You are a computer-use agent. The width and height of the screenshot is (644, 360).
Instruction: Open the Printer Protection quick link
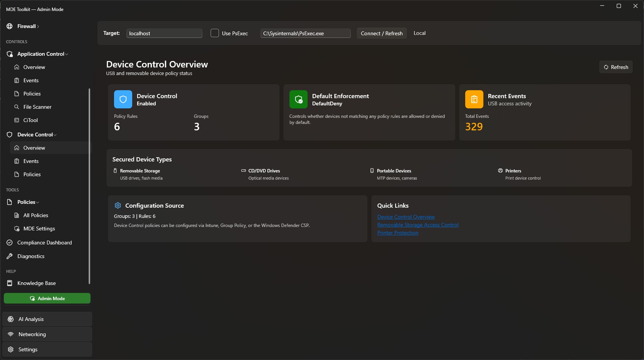[397, 233]
